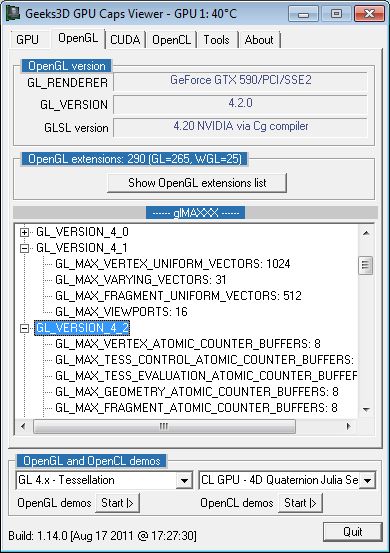Collapse the GL_VERSION_4_1 tree node
This screenshot has height=553, width=390.
pos(24,248)
